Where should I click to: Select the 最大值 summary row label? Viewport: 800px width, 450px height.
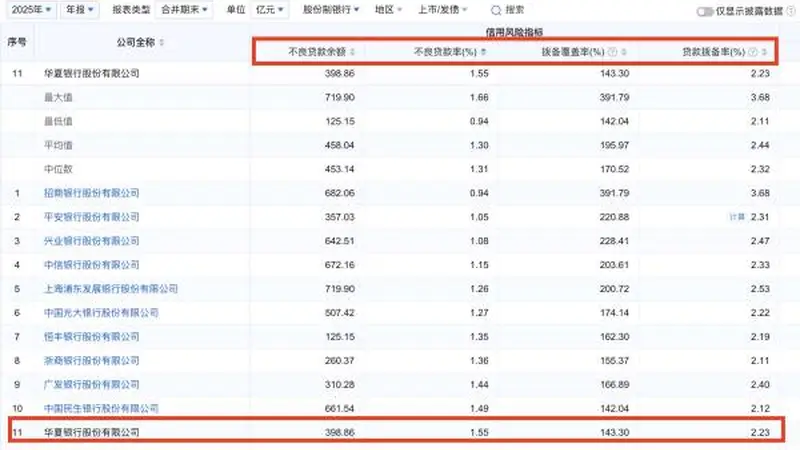tap(58, 97)
